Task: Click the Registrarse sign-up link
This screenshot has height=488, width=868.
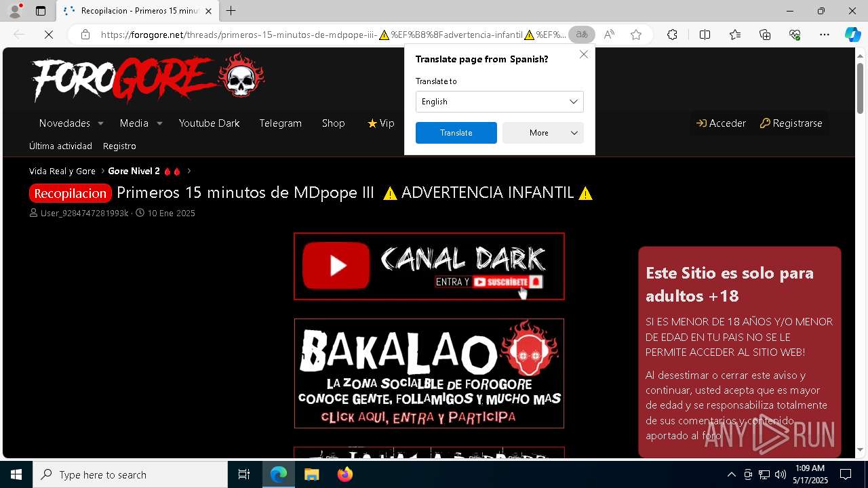Action: point(791,123)
